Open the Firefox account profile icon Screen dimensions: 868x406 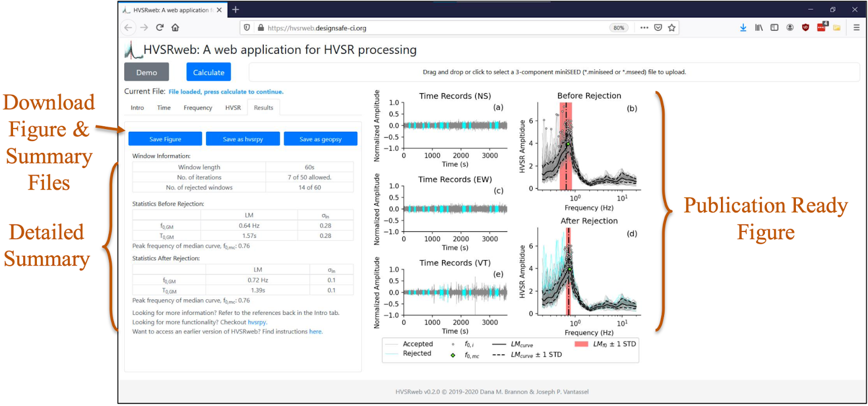point(790,28)
